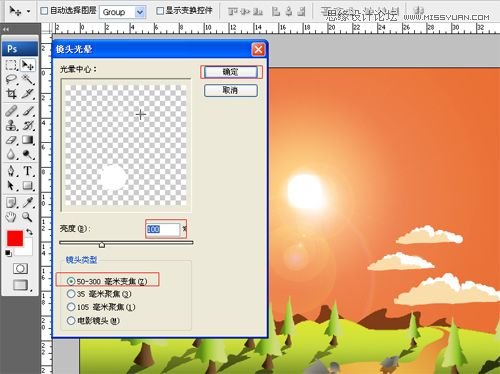Click the red foreground color swatch
This screenshot has height=374, width=500.
15,238
